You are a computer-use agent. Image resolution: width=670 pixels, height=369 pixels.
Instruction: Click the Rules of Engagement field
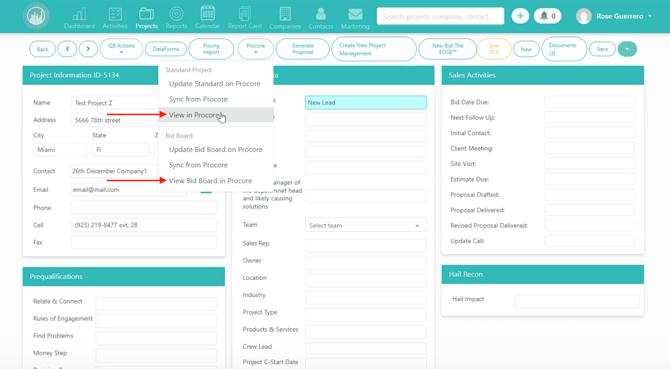(156, 321)
